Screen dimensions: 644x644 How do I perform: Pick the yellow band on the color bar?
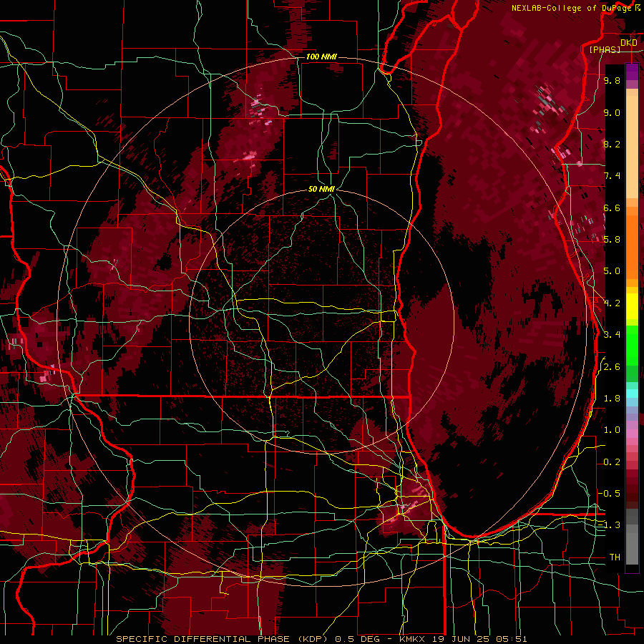[632, 306]
